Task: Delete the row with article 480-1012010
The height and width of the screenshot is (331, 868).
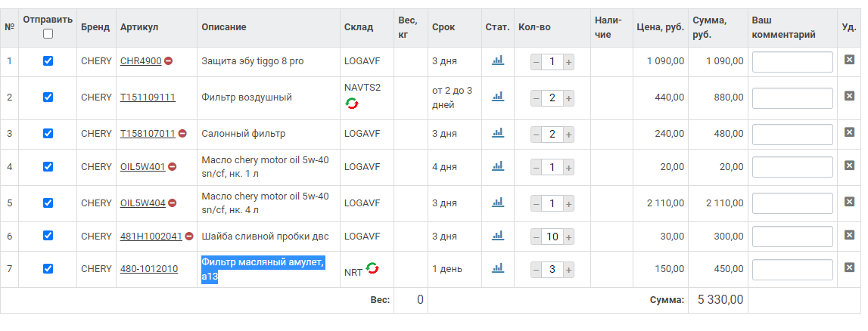Action: coord(849,268)
